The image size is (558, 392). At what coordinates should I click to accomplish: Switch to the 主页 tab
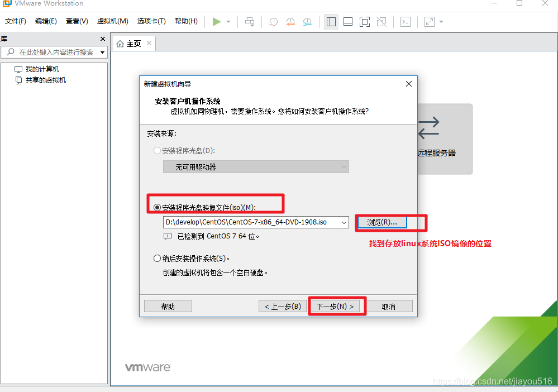pyautogui.click(x=133, y=44)
